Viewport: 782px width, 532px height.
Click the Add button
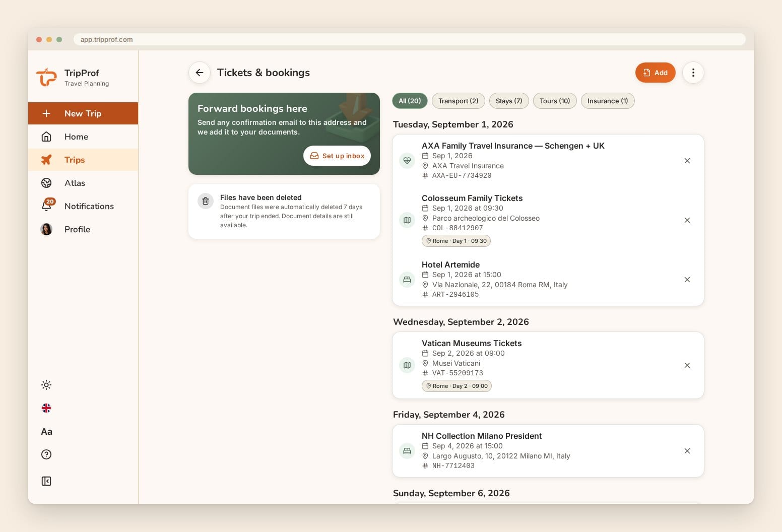click(x=655, y=73)
